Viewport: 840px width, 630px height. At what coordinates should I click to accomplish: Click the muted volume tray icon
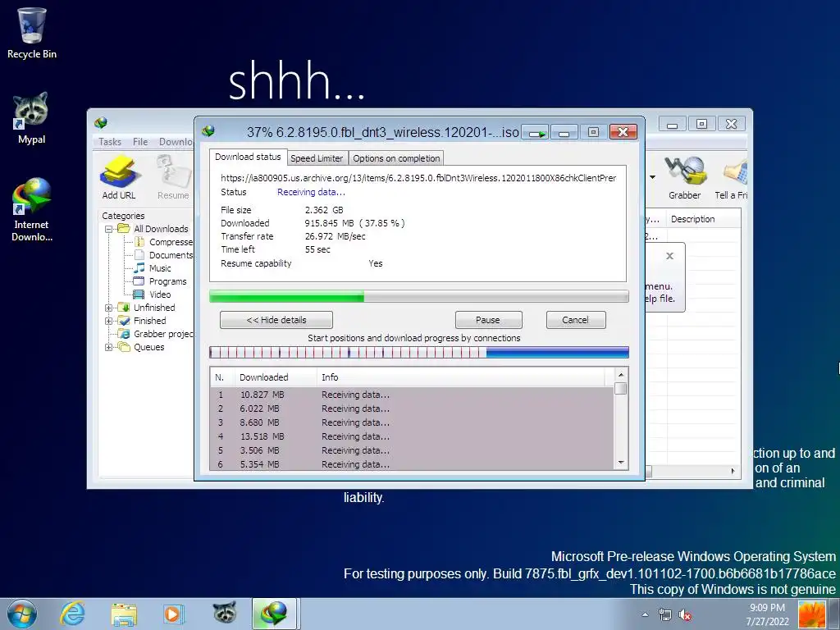pos(685,615)
